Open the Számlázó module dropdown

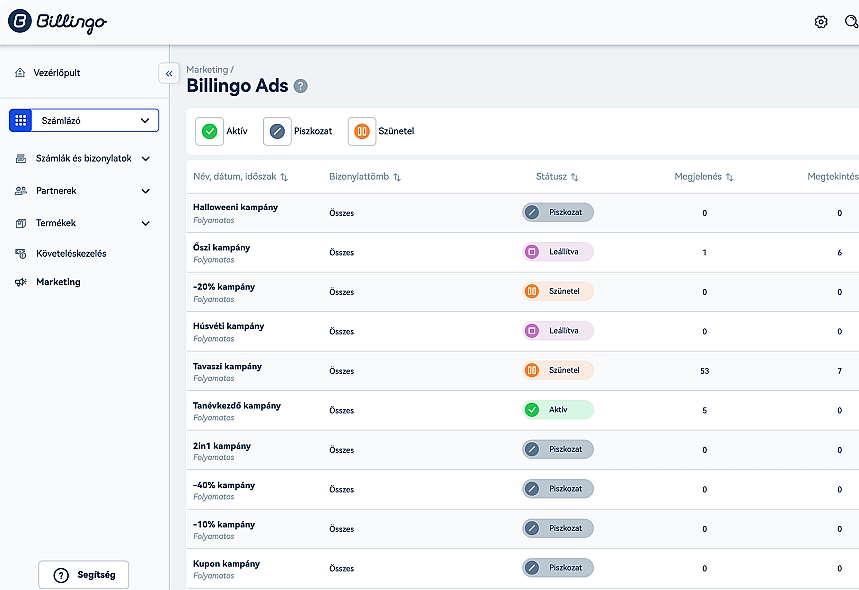tap(84, 121)
